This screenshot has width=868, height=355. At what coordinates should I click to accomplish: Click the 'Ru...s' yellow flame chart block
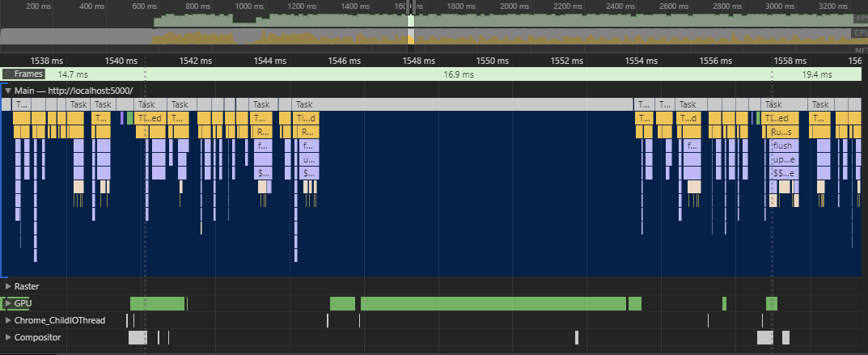pyautogui.click(x=782, y=132)
